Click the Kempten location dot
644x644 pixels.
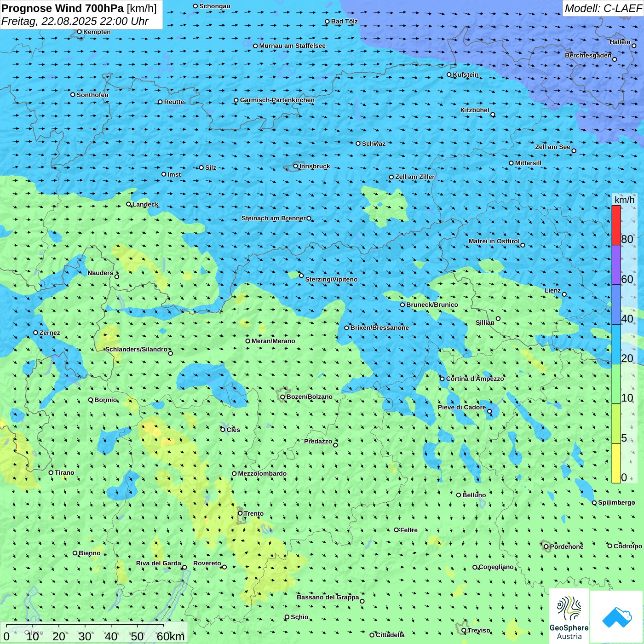(x=80, y=32)
